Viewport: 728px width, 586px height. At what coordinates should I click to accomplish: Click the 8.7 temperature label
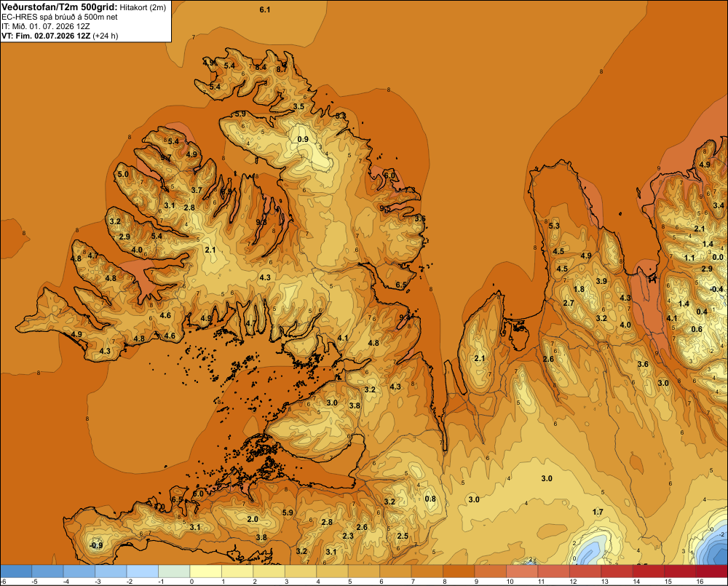(282, 70)
